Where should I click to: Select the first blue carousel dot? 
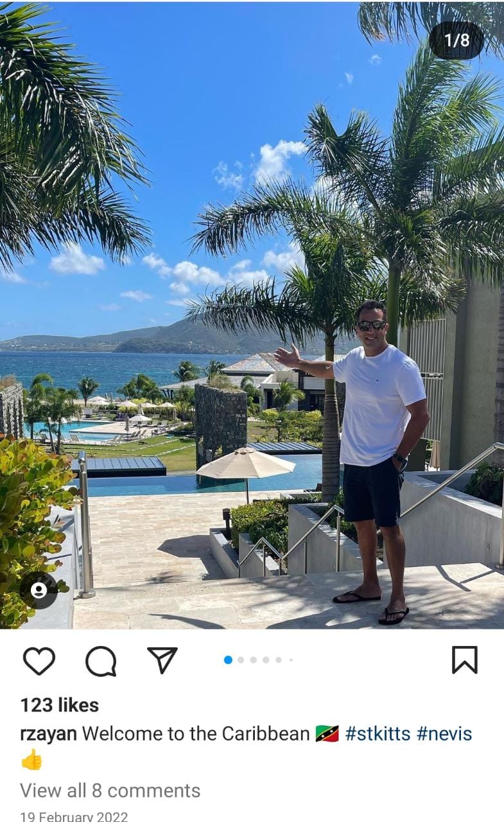tap(228, 660)
